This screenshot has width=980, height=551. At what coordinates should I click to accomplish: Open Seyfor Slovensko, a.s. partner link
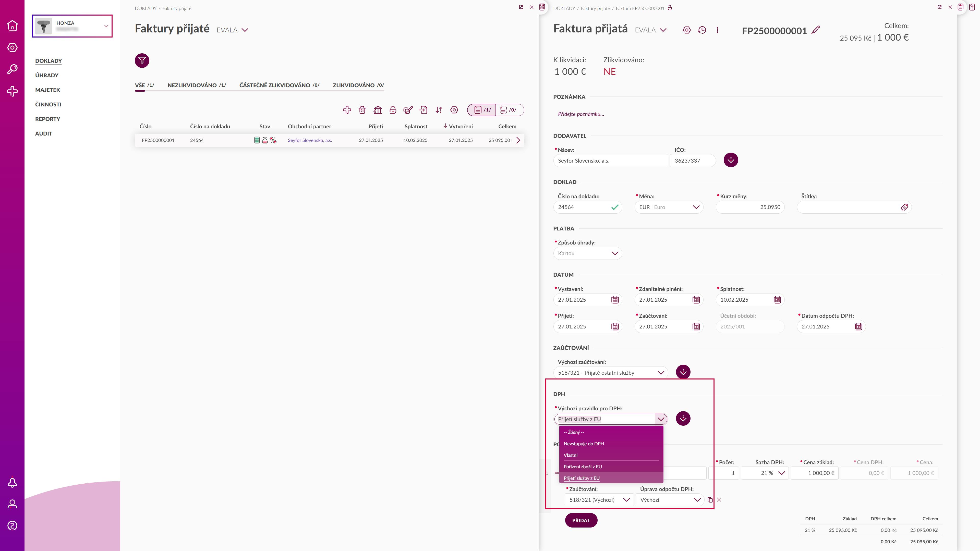pos(310,140)
